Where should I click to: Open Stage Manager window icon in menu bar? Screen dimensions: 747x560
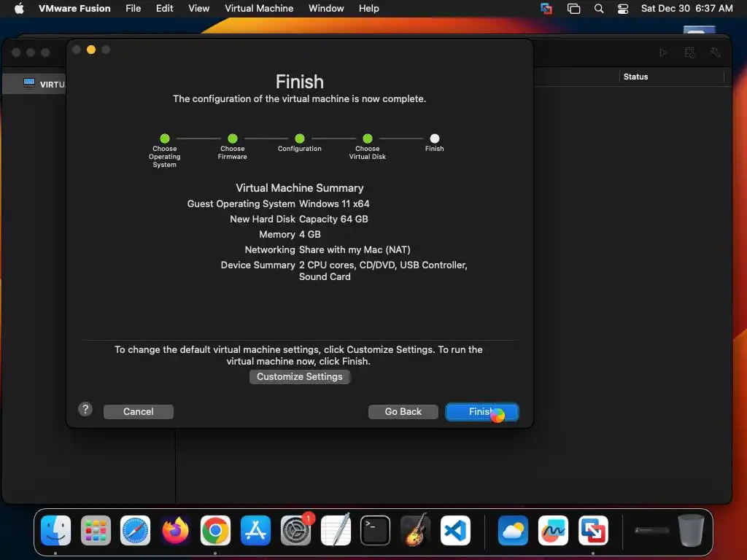573,8
